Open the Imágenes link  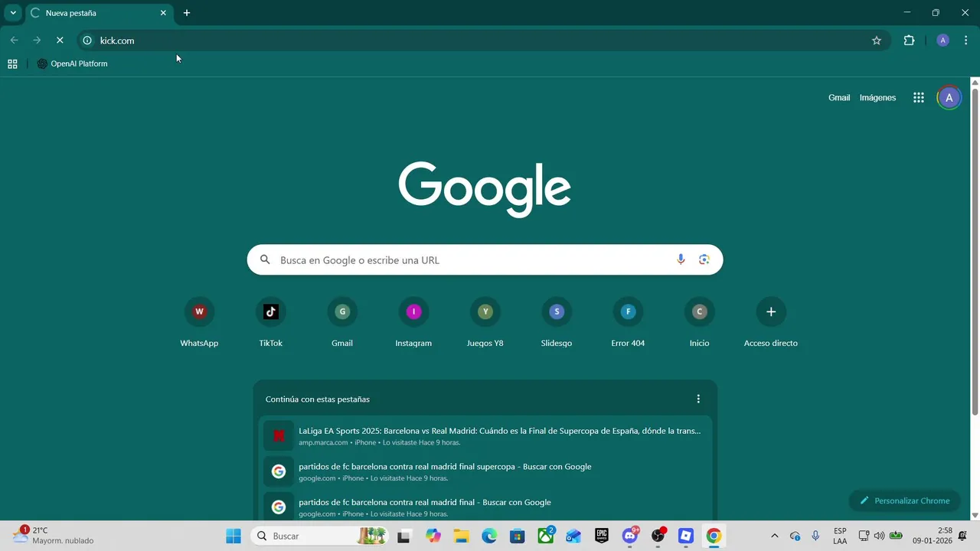(877, 98)
